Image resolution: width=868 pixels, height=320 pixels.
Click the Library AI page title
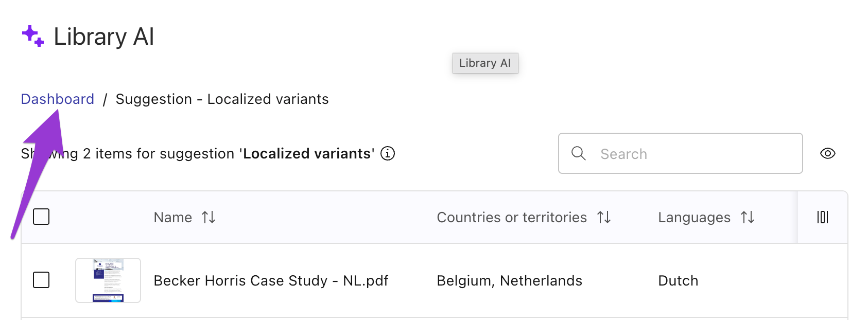tap(104, 37)
